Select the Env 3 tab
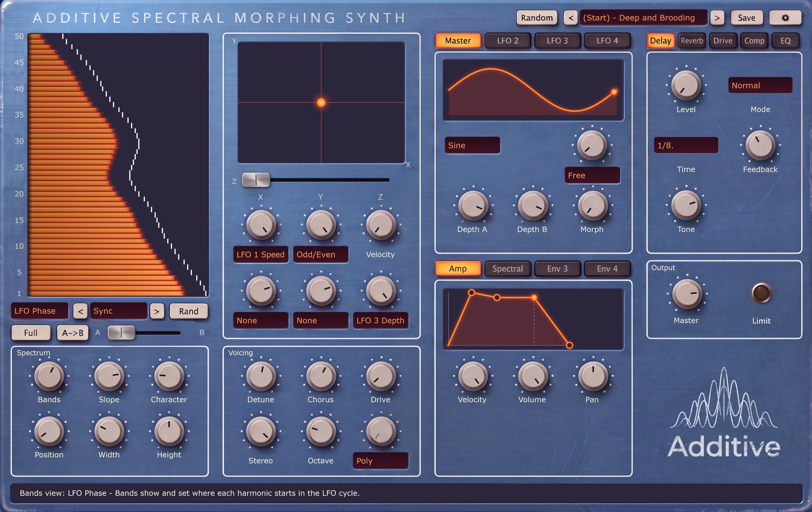 pos(557,269)
